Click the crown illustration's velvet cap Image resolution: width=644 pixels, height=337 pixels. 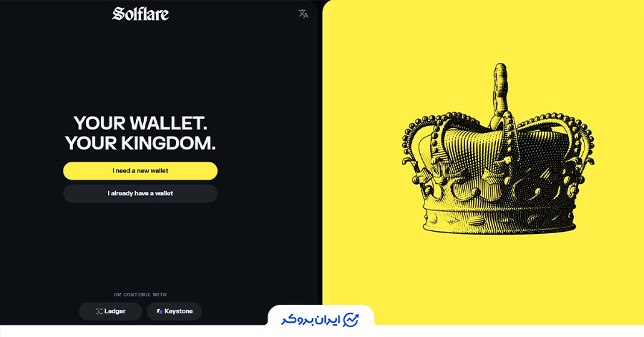(x=497, y=150)
